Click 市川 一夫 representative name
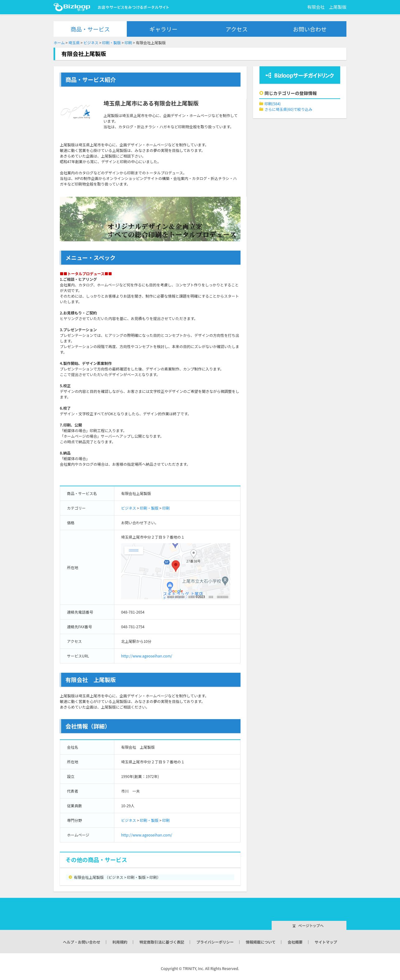 (x=130, y=791)
